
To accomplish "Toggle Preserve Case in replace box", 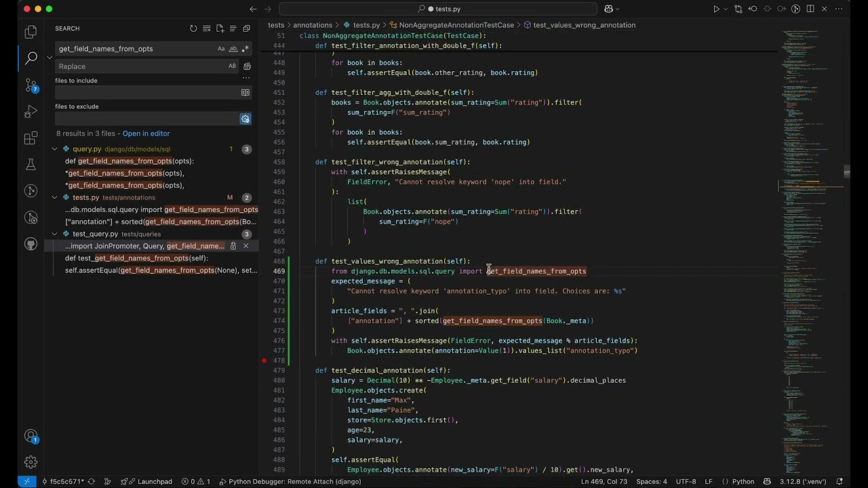I will (x=232, y=66).
